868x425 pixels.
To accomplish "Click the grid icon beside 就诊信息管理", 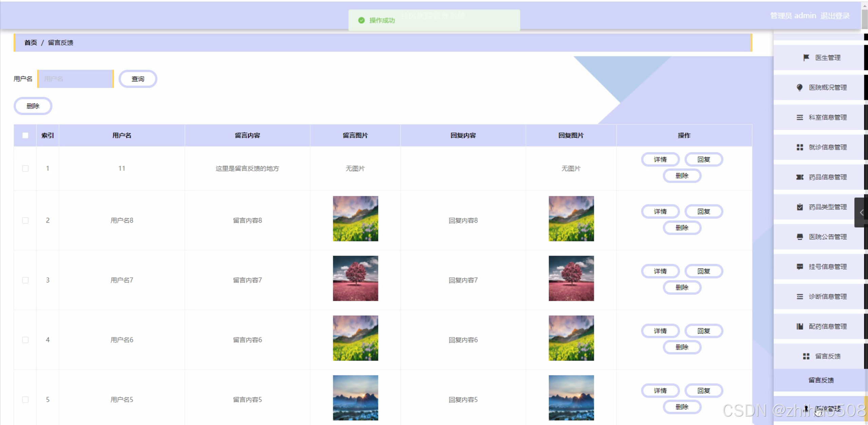I will pyautogui.click(x=800, y=147).
